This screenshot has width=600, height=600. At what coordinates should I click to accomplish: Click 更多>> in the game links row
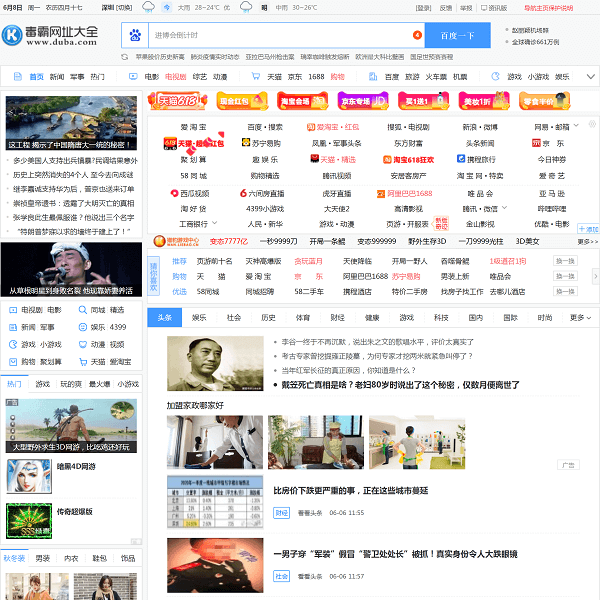[x=587, y=242]
